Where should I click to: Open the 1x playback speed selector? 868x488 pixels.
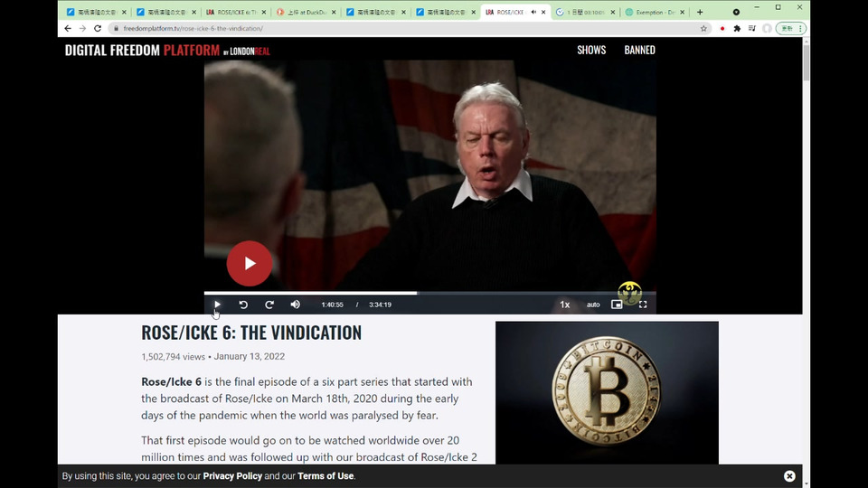[x=564, y=305]
